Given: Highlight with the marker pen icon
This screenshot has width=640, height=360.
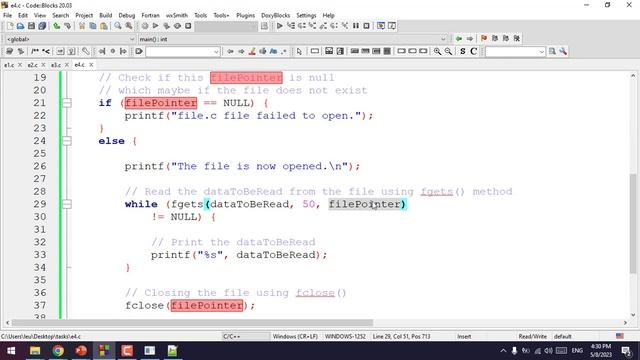Looking at the screenshot, I should [x=252, y=51].
